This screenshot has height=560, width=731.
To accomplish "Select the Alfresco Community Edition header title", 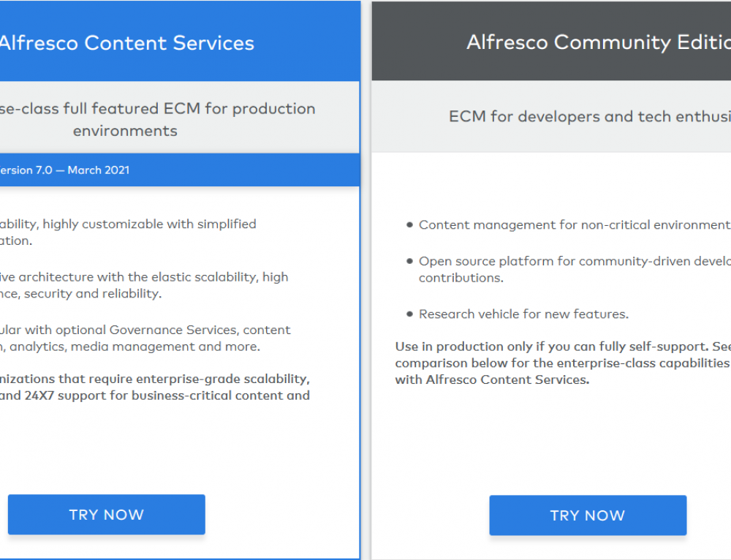I will tap(598, 42).
